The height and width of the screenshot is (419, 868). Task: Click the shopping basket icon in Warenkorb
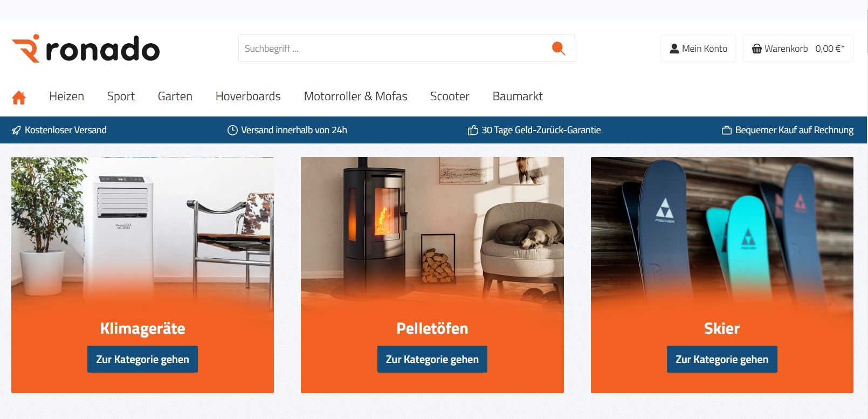[x=757, y=49]
